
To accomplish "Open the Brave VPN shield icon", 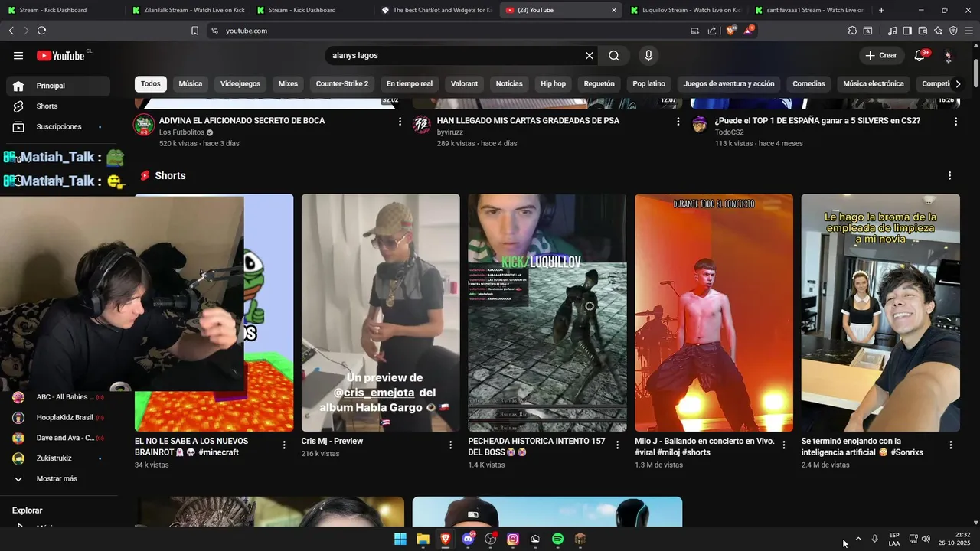I will point(953,31).
